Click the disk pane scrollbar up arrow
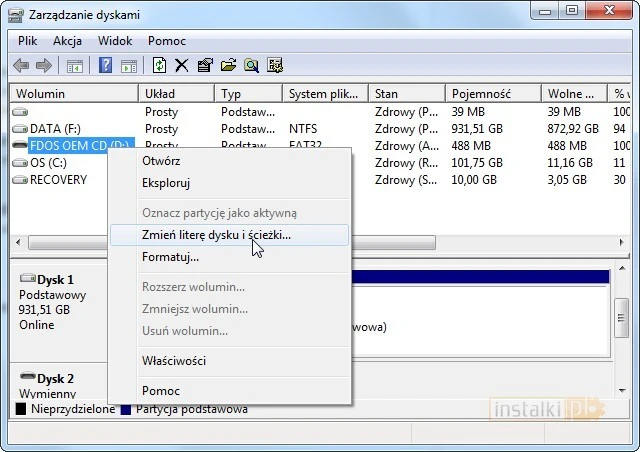This screenshot has width=640, height=452. point(622,269)
